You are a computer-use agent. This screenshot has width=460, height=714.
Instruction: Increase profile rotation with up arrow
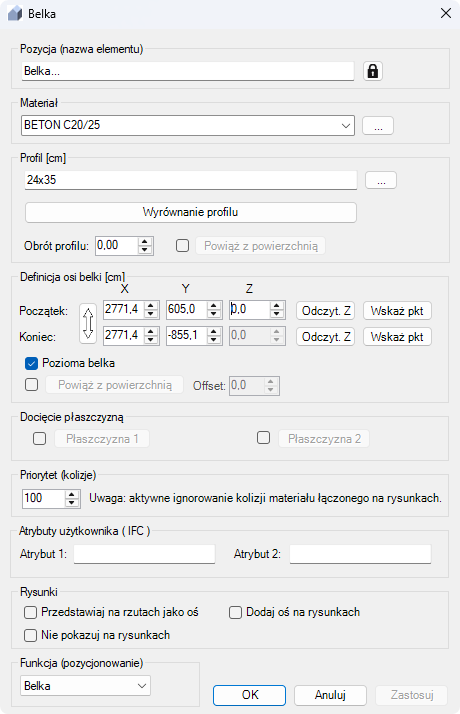[145, 242]
